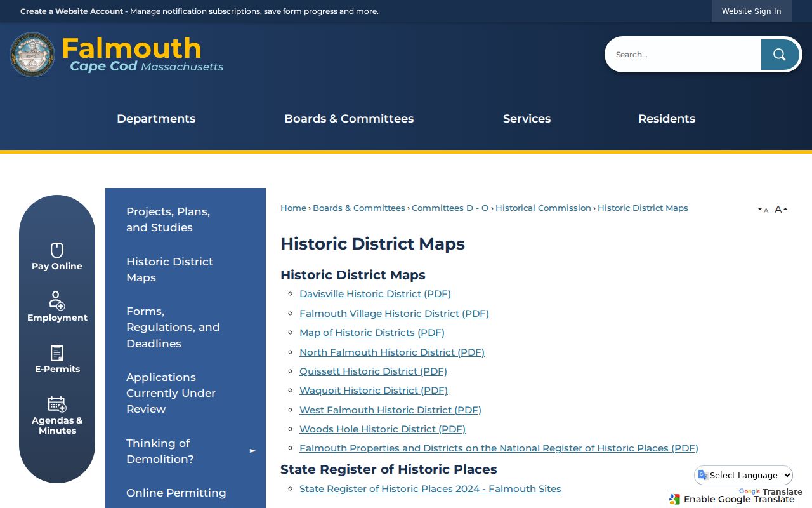Click Enable Google Translate button
Screen dimensions: 812x508
(733, 500)
